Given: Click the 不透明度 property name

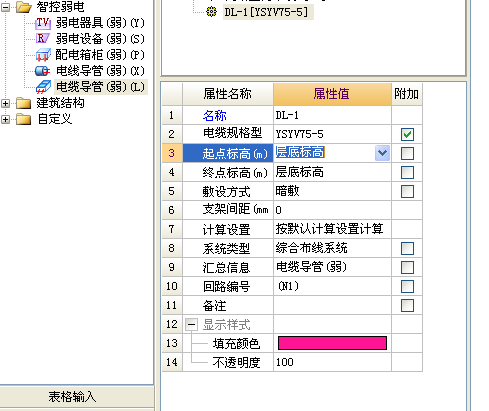Looking at the screenshot, I should pyautogui.click(x=236, y=363).
